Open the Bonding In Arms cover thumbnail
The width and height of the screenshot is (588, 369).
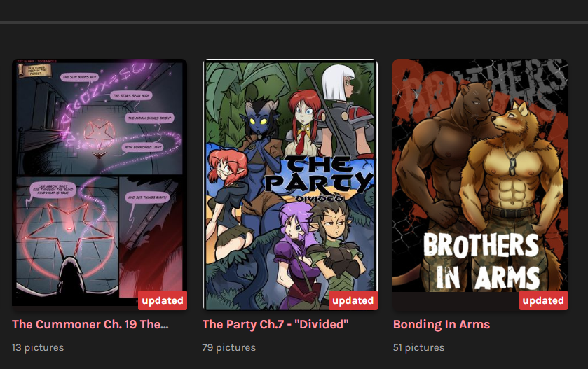(x=480, y=184)
